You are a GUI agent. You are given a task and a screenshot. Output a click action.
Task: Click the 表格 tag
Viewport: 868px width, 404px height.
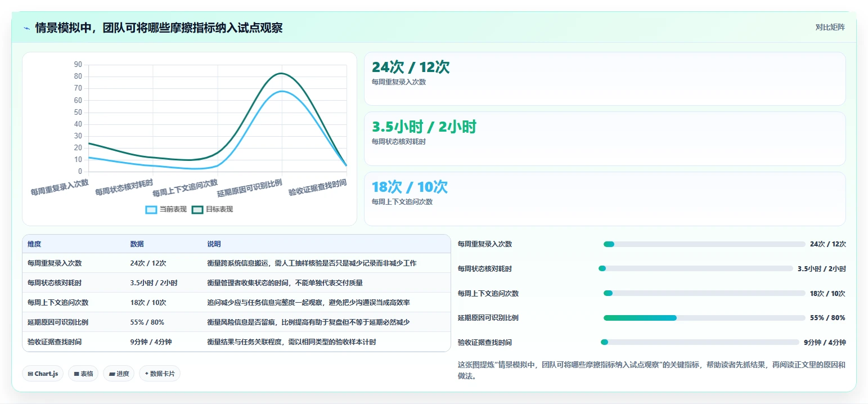coord(83,374)
